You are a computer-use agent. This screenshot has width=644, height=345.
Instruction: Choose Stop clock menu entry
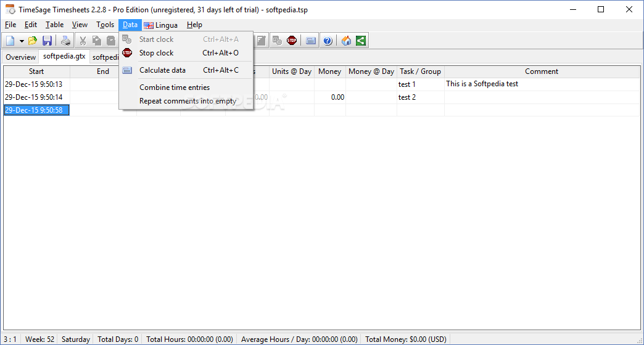(186, 53)
